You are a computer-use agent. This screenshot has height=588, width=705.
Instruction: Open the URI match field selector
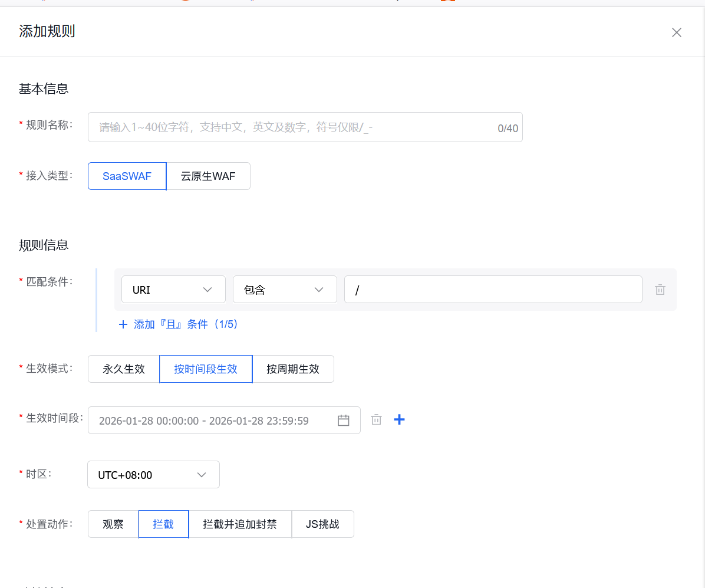click(x=173, y=289)
